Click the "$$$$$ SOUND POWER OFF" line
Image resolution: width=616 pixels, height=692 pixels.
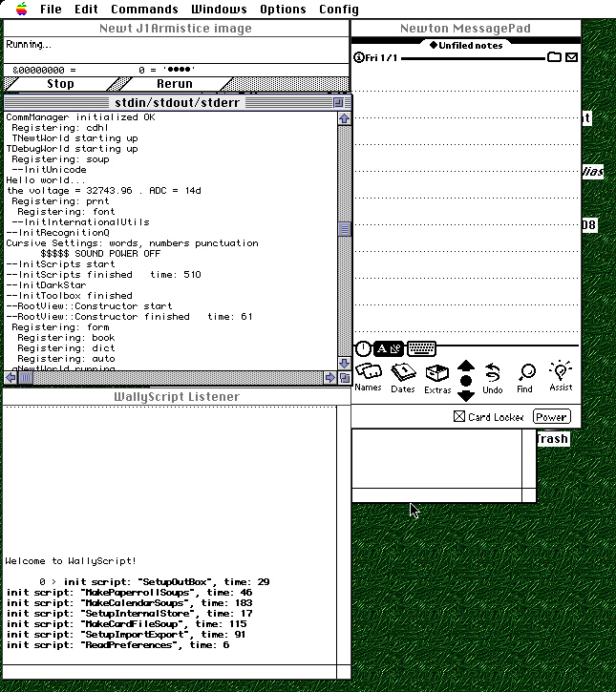[x=100, y=253]
